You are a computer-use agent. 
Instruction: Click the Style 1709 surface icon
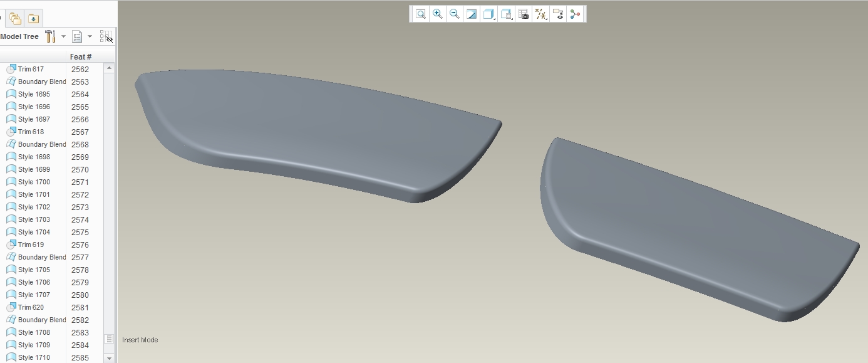tap(11, 345)
